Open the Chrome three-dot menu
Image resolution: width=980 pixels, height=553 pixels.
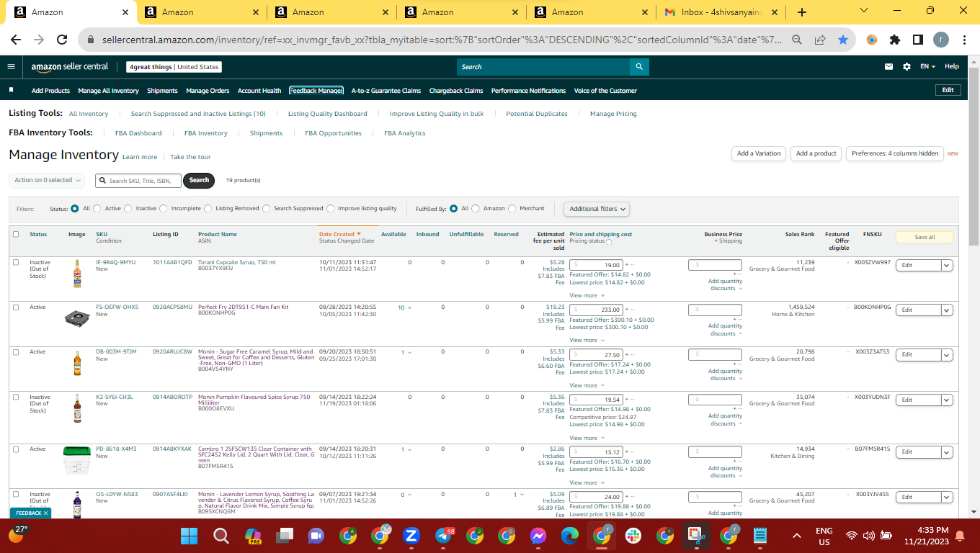[964, 40]
